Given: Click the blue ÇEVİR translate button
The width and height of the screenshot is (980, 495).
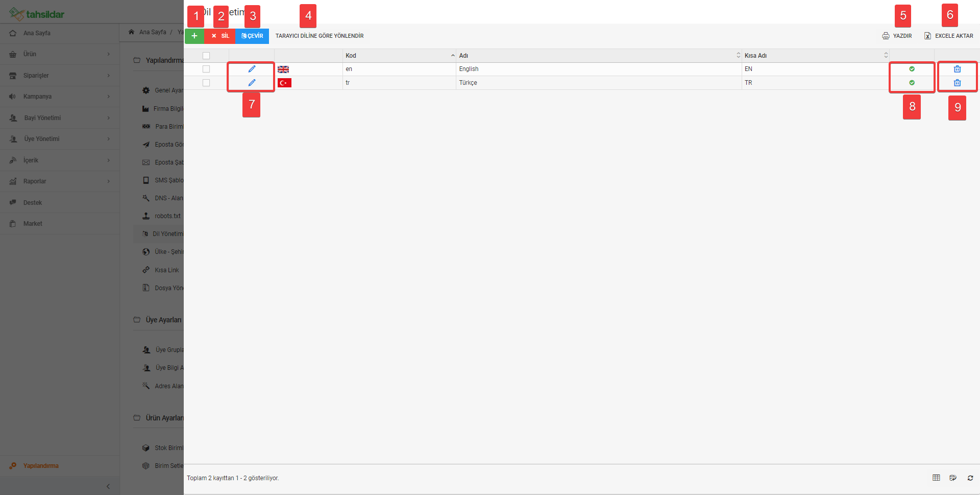Looking at the screenshot, I should [x=252, y=36].
